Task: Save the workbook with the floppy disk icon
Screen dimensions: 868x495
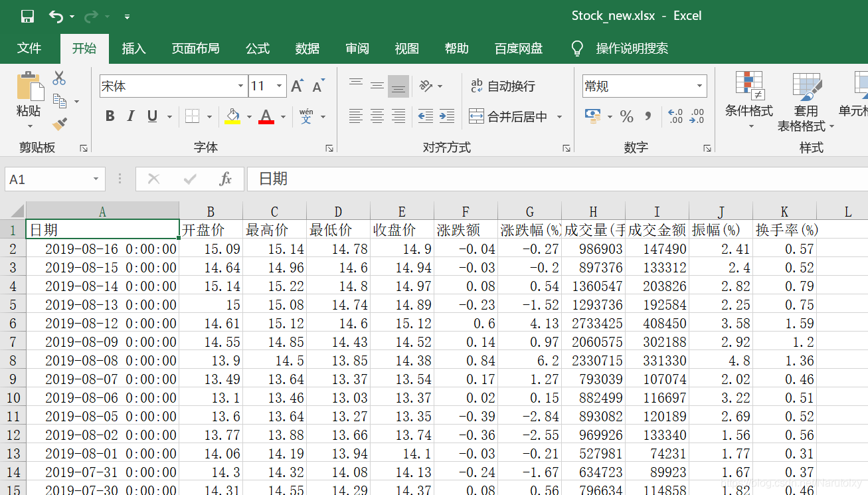Action: click(27, 16)
